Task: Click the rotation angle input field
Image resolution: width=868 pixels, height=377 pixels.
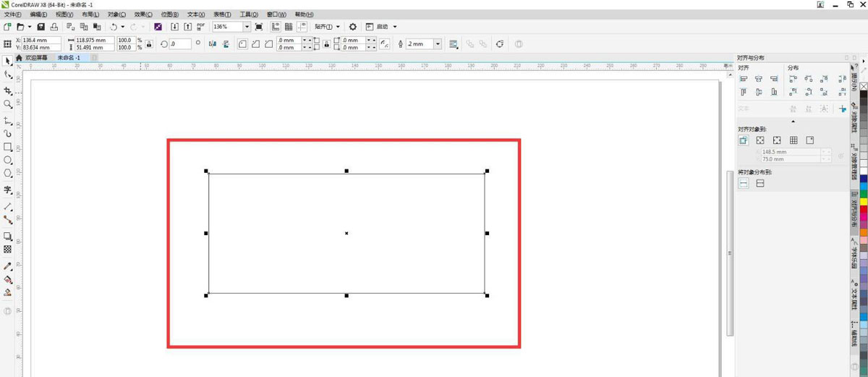Action: [x=180, y=44]
